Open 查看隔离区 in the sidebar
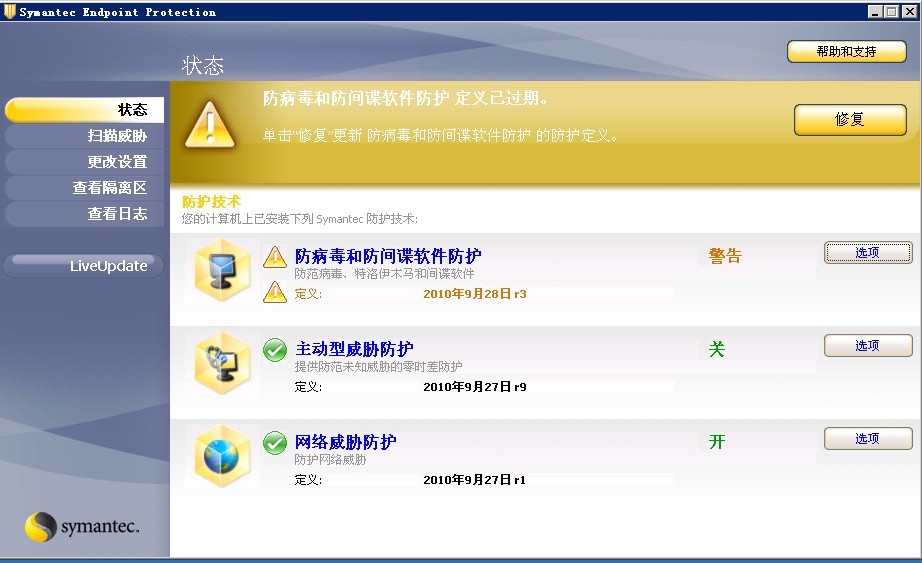Viewport: 922px width, 563px height. [x=84, y=188]
